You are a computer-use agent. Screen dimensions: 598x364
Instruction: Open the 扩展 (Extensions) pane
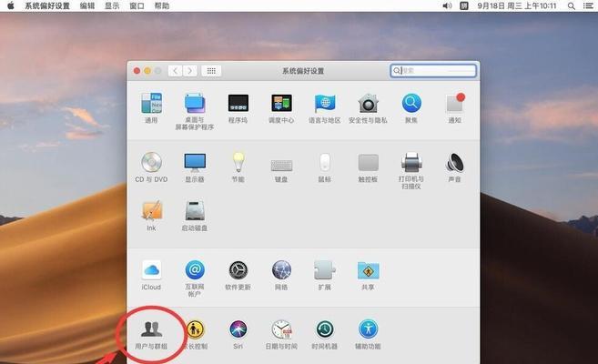[x=325, y=275]
